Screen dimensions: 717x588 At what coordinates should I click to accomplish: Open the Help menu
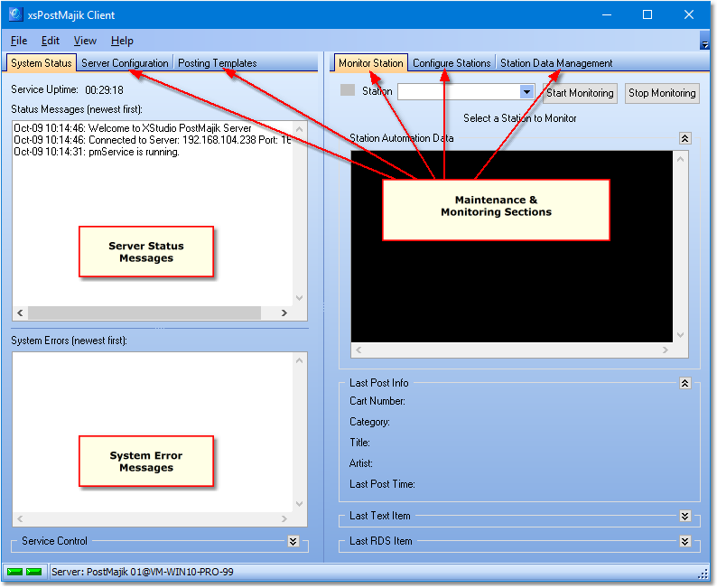pyautogui.click(x=122, y=41)
